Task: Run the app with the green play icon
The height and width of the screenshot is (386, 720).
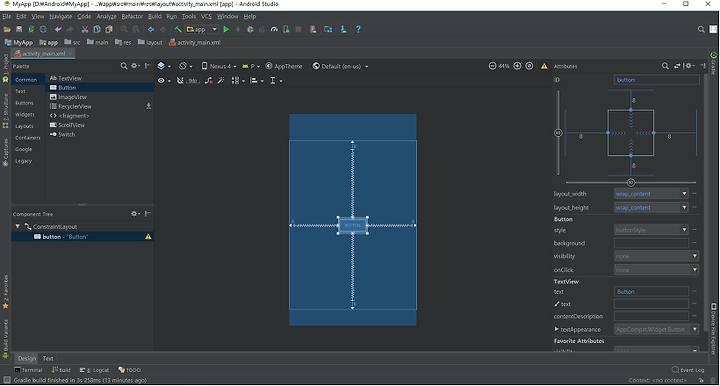Action: (x=226, y=29)
